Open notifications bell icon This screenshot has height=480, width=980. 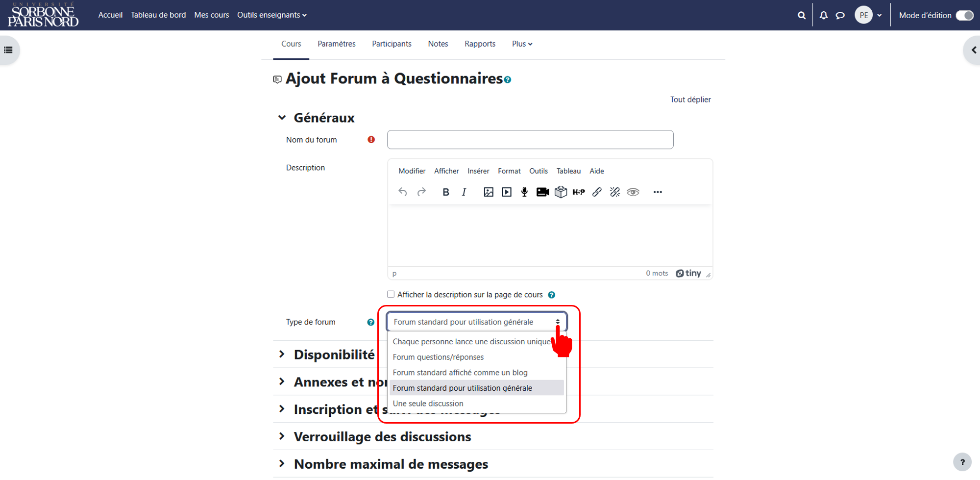(x=824, y=15)
